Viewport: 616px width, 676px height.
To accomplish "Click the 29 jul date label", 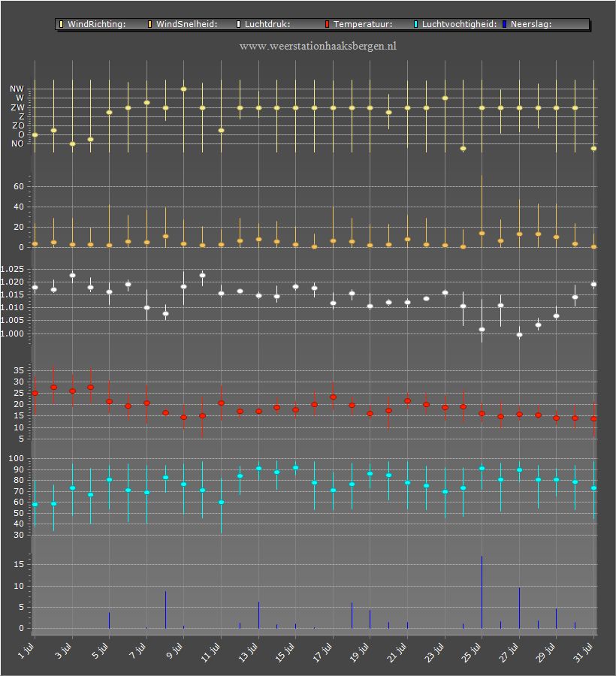I will pos(547,652).
